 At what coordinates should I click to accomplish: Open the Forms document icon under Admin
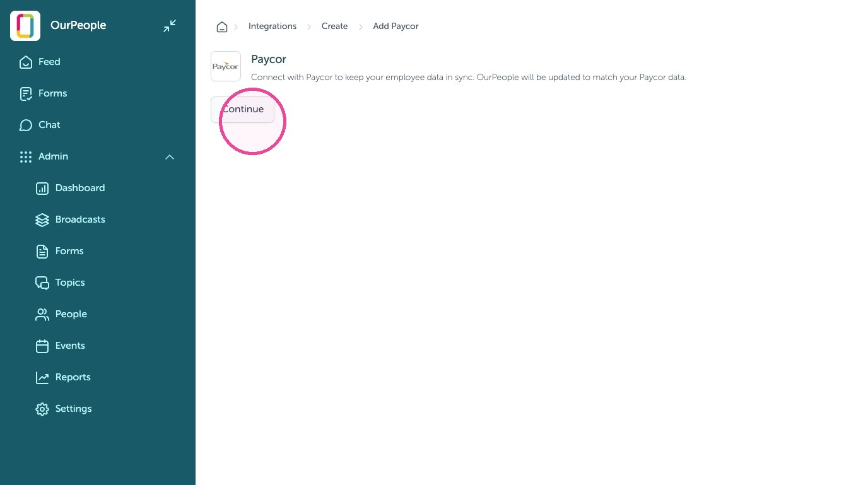[x=42, y=251]
